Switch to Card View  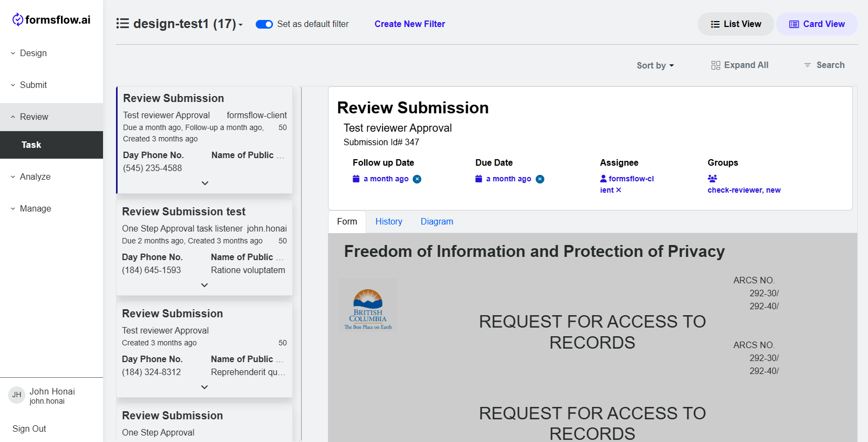coord(817,24)
